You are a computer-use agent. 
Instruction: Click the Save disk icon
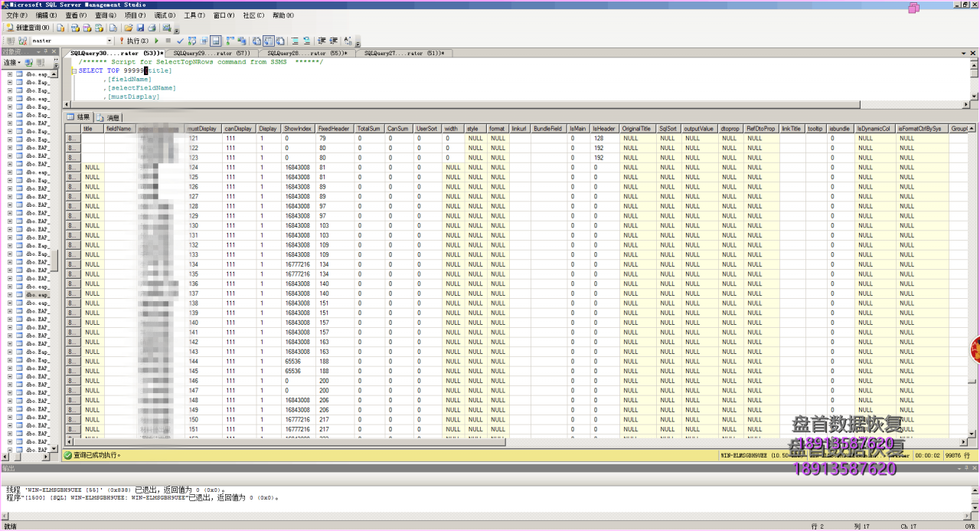140,28
